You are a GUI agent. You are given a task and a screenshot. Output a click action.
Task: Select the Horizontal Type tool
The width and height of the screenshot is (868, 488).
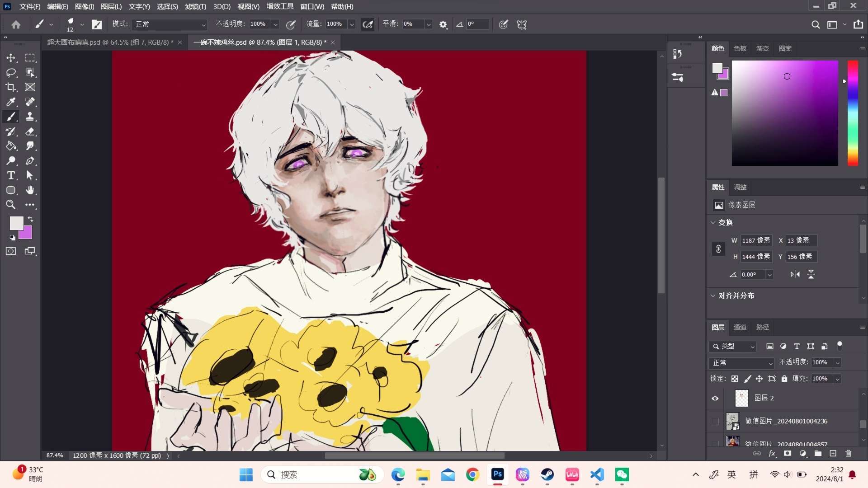11,175
